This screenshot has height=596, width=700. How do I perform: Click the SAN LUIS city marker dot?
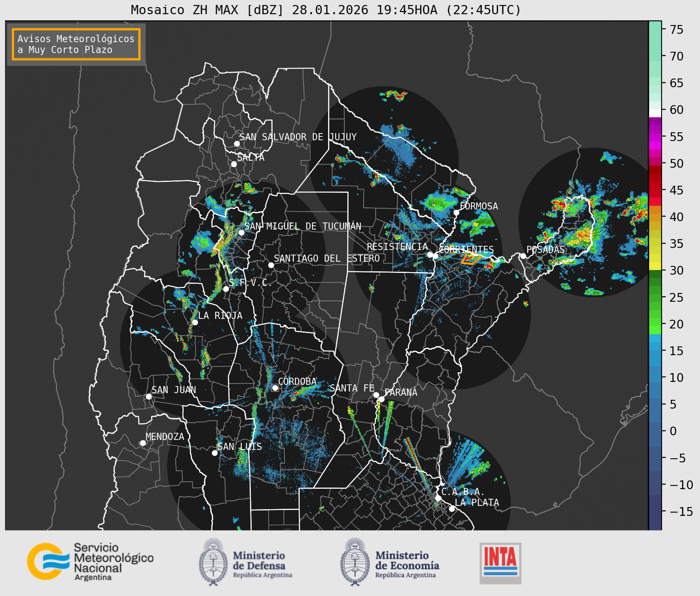[x=215, y=453]
